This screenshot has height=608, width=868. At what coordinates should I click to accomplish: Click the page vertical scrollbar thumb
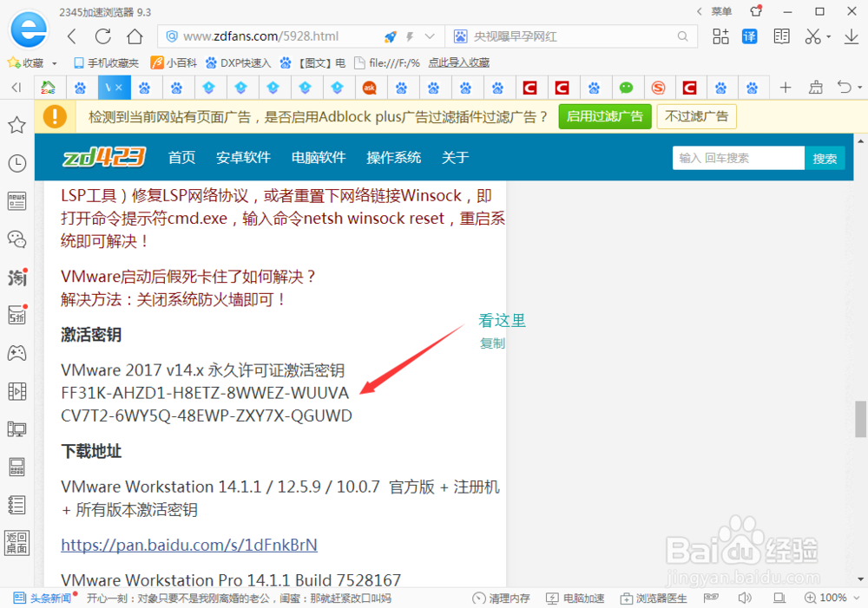coord(860,419)
